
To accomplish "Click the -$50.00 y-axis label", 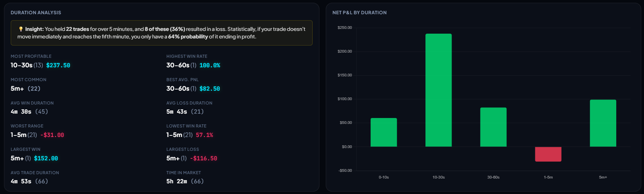I will pos(345,171).
